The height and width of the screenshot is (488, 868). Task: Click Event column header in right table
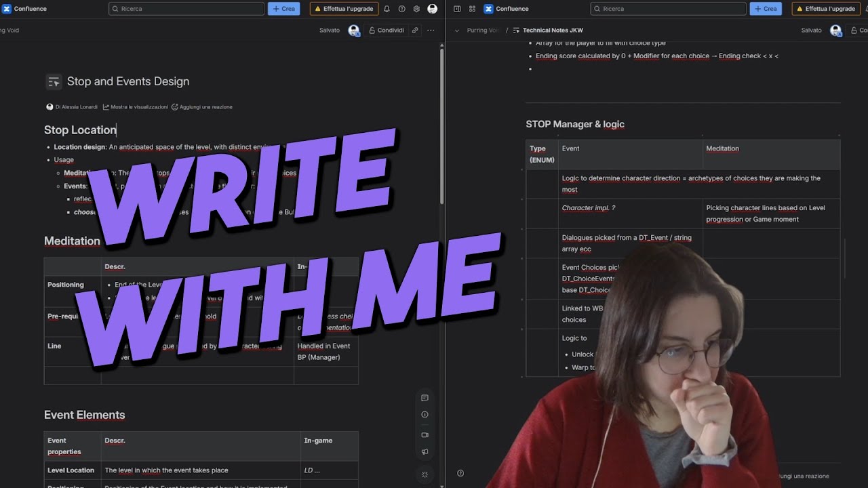[x=630, y=155]
